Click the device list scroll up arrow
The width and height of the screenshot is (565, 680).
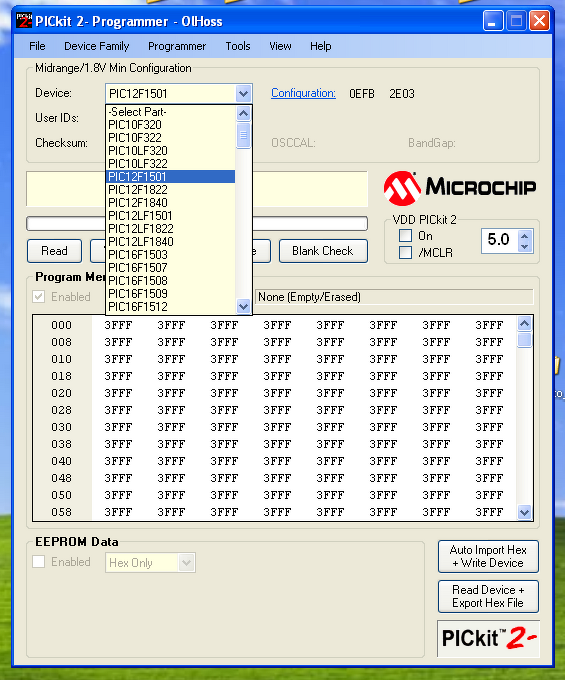point(244,114)
